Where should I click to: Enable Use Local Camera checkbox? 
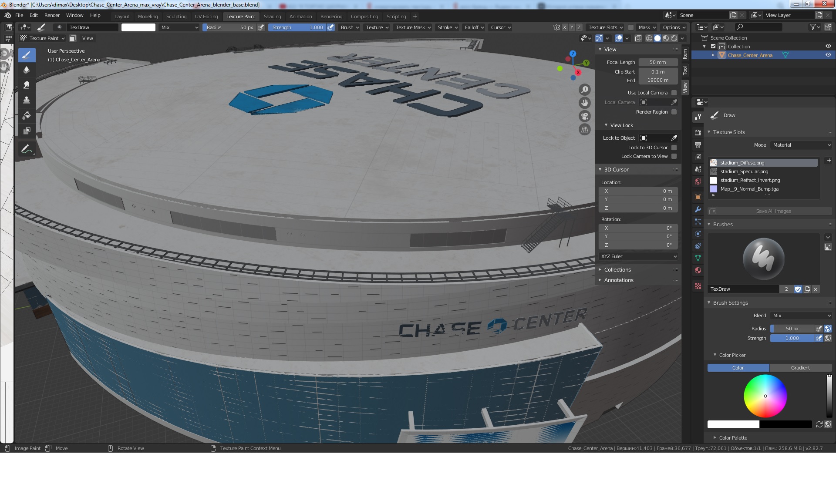674,93
